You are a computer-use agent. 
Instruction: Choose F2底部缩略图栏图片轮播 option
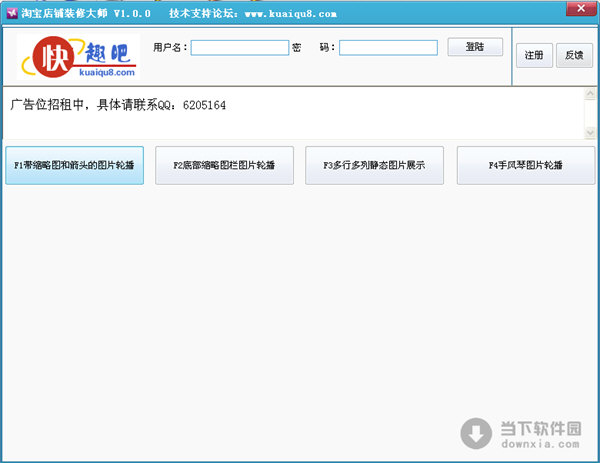[x=225, y=165]
